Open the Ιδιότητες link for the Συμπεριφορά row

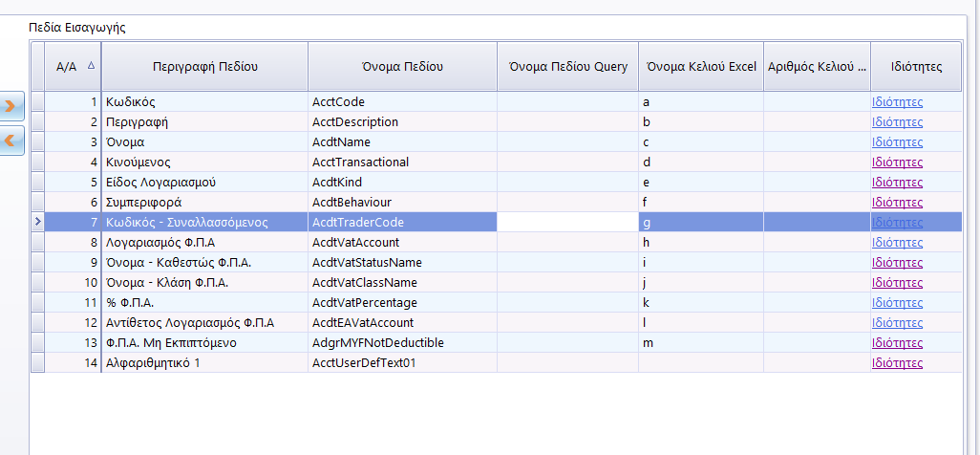point(897,202)
